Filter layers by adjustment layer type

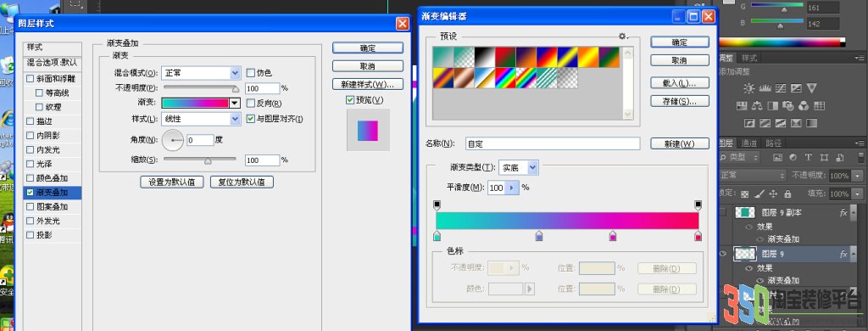tap(793, 158)
